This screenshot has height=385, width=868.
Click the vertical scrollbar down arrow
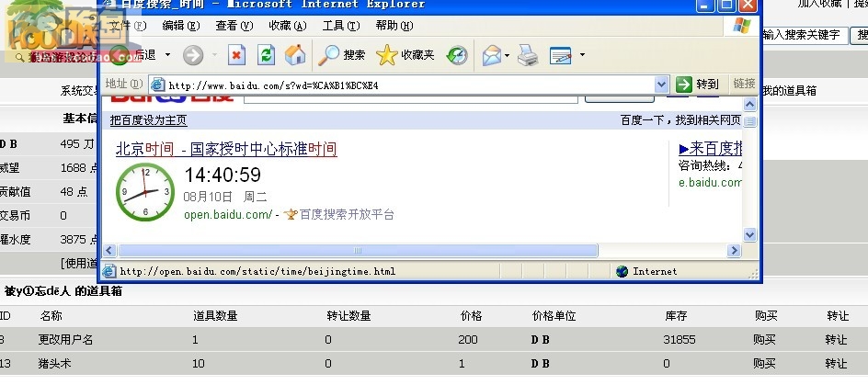click(x=750, y=235)
